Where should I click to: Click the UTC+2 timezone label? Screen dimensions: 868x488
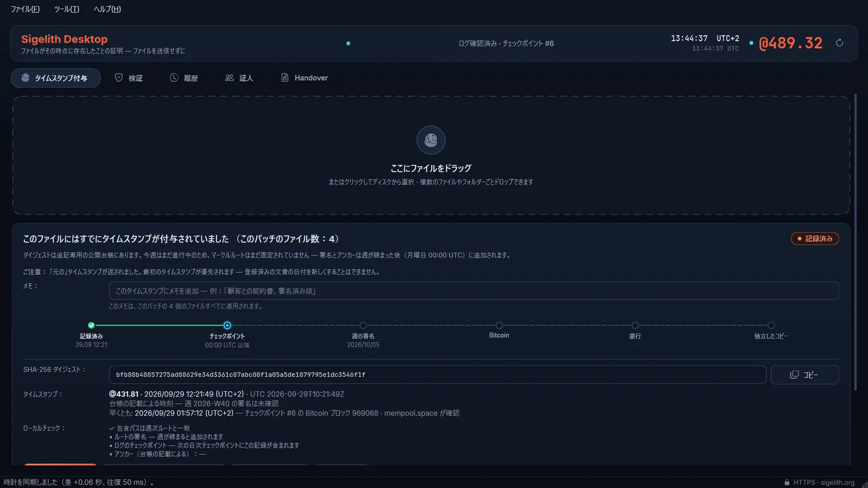point(727,38)
